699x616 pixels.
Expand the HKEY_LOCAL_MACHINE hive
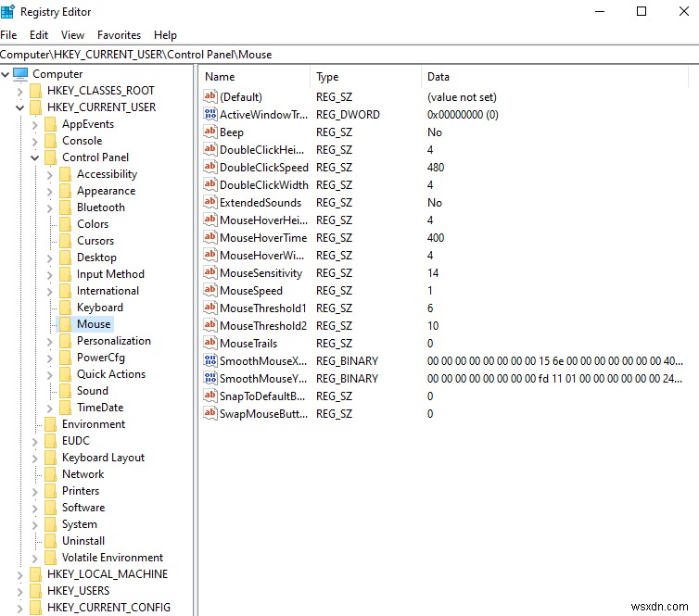(19, 574)
